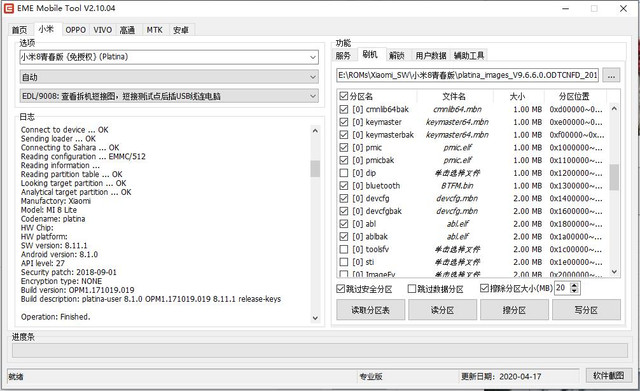
Task: Decrease erase size with stepper down arrow
Action: [574, 291]
